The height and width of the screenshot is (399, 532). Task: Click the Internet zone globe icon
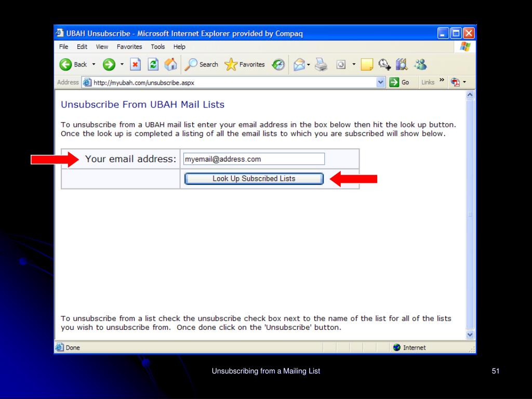396,348
